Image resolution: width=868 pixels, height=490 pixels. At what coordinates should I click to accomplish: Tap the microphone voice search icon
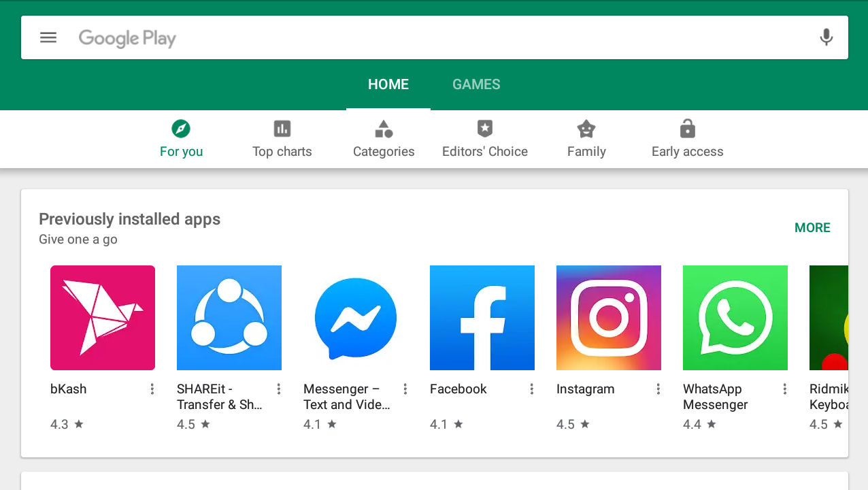[826, 37]
